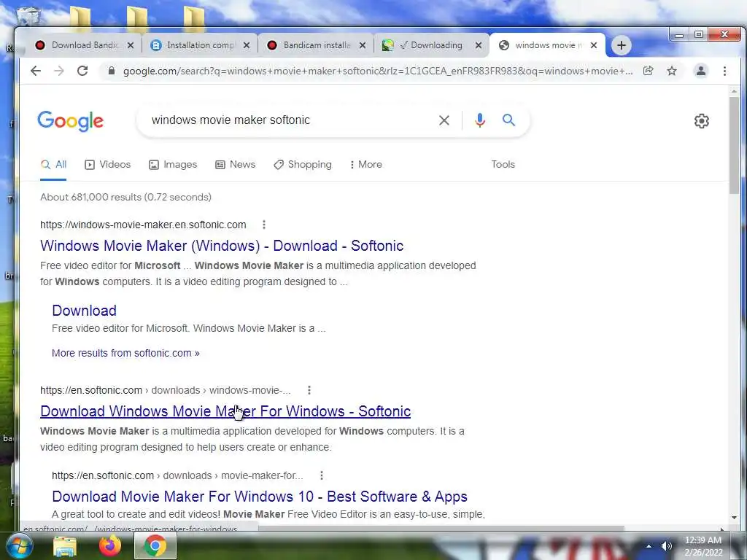Select the News results filter
The height and width of the screenshot is (560, 747).
[236, 164]
